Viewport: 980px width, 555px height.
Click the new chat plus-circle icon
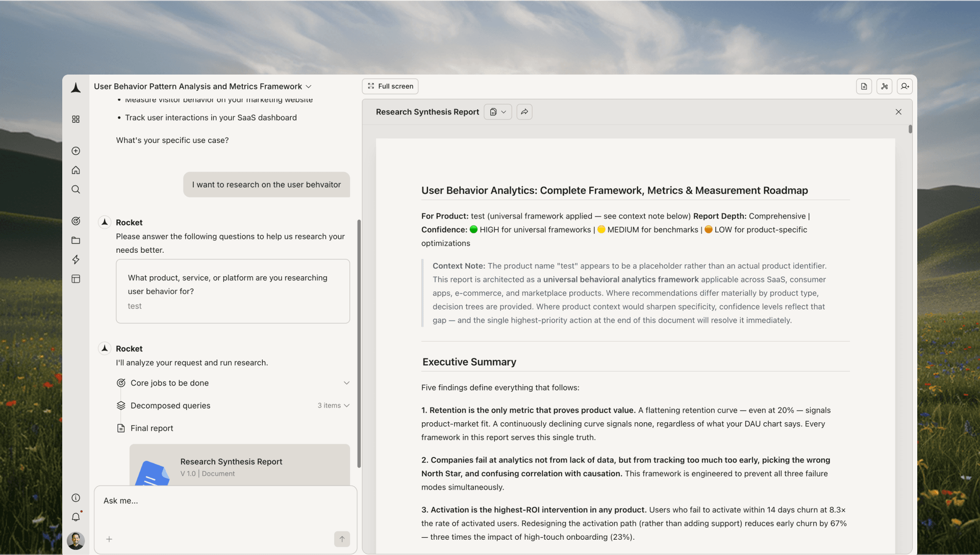pos(76,151)
